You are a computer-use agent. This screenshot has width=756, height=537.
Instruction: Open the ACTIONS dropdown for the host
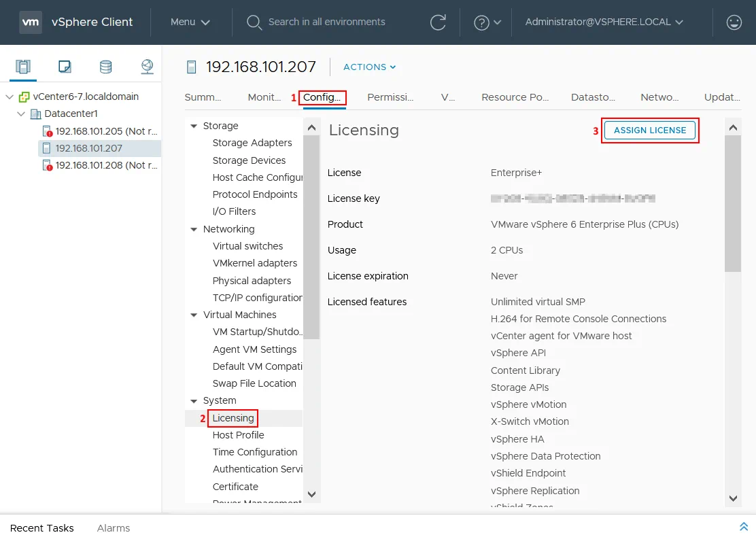[369, 67]
